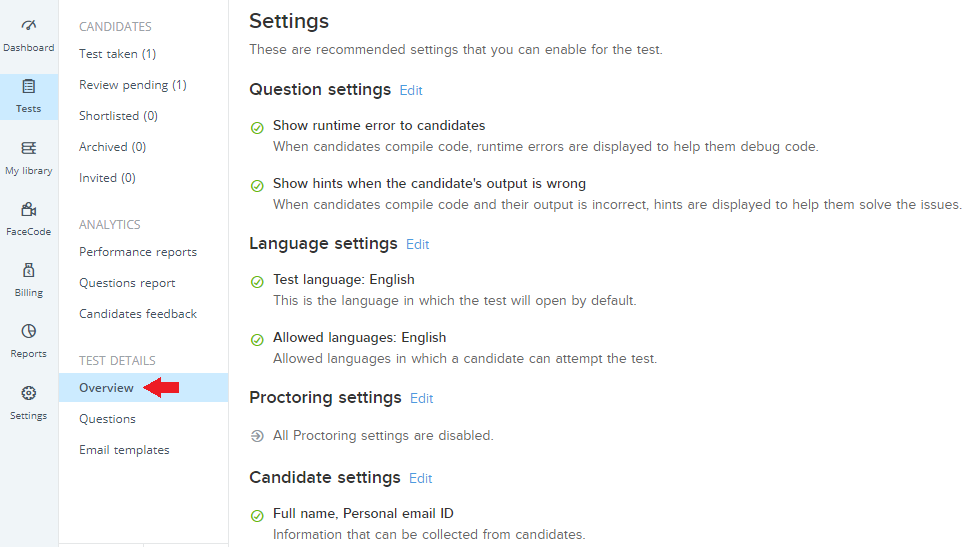Click green check beside Show runtime error
The width and height of the screenshot is (973, 547).
pos(257,128)
